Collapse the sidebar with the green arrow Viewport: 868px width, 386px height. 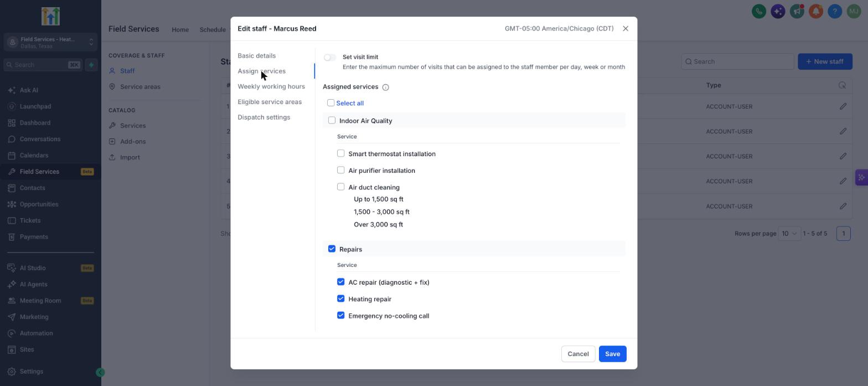(x=100, y=373)
